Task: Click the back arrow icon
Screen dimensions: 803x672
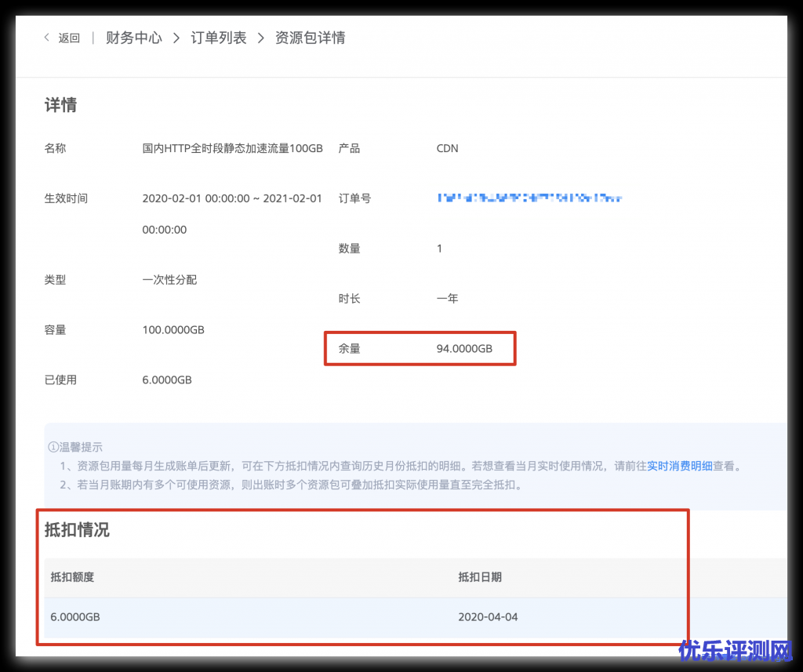Action: click(x=47, y=38)
